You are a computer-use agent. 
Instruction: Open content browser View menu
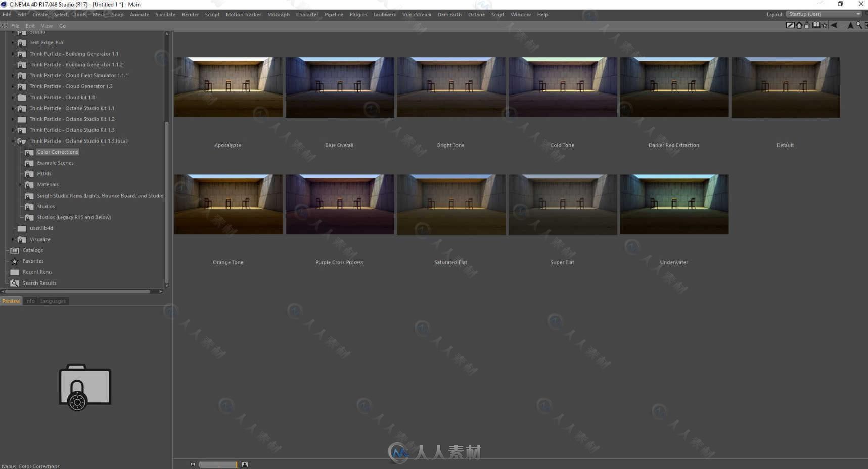(x=47, y=26)
